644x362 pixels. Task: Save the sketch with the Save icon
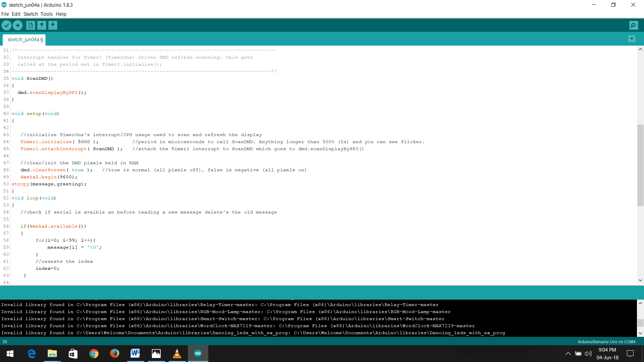tap(53, 25)
